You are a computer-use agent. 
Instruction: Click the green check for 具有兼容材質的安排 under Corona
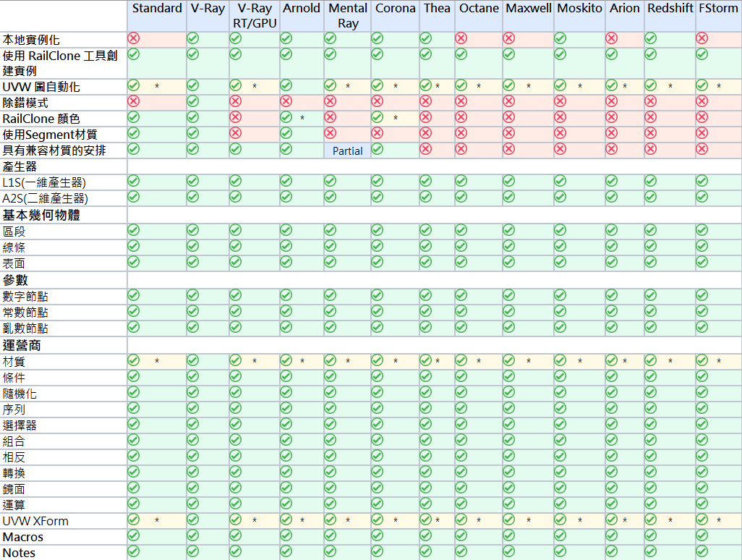378,149
